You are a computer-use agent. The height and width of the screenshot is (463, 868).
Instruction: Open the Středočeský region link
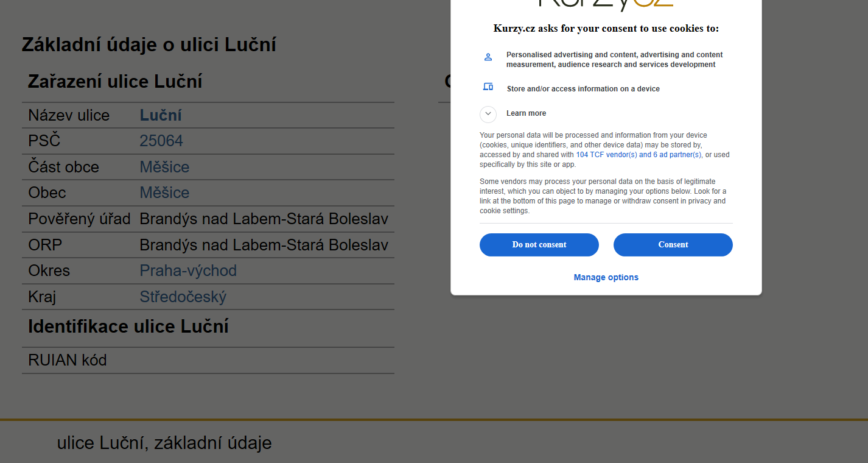(183, 297)
